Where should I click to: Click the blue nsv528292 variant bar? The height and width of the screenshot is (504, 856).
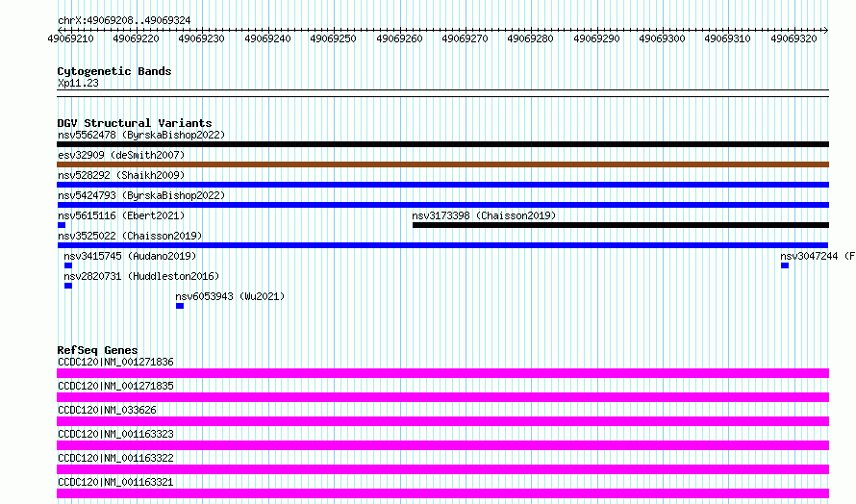pos(442,185)
